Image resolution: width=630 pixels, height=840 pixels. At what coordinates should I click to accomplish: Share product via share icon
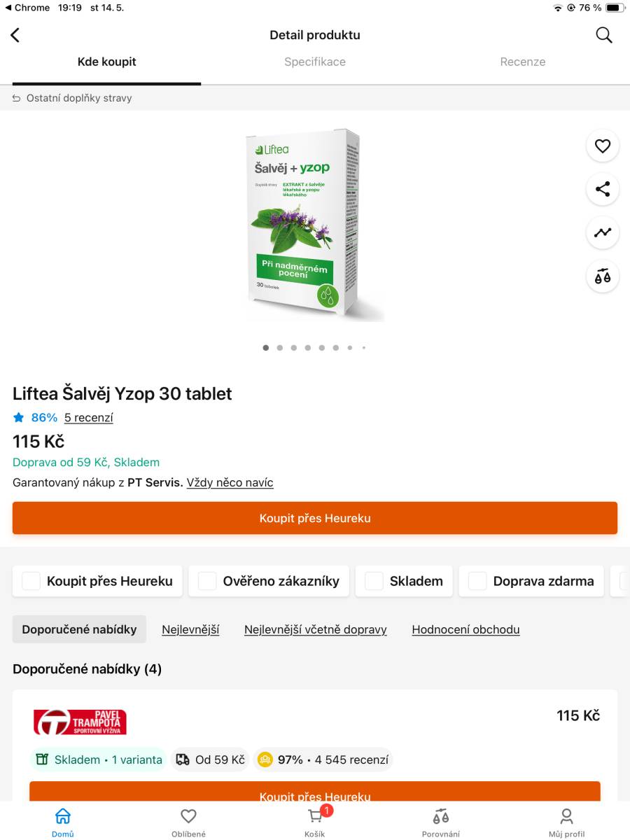(603, 189)
